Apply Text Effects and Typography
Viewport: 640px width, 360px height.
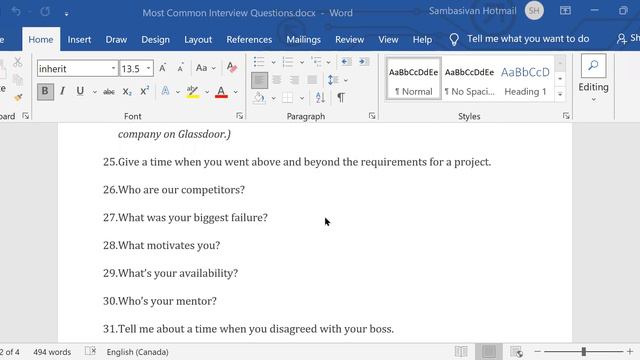coord(165,91)
